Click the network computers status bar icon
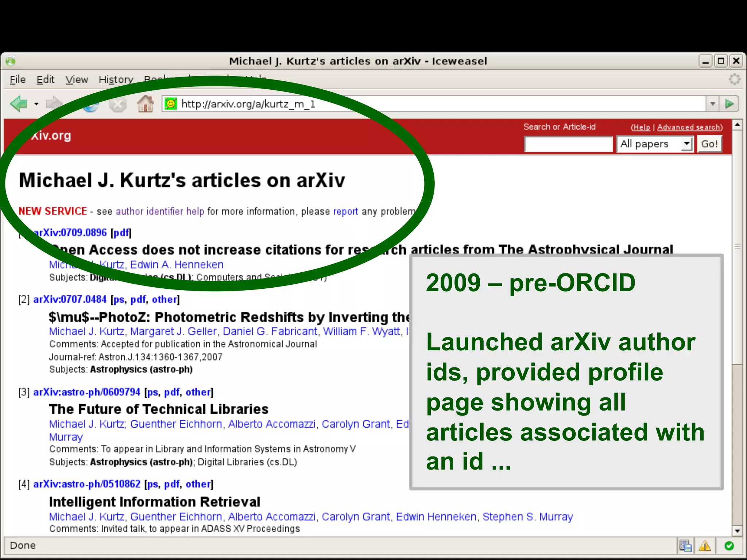Image resolution: width=747 pixels, height=560 pixels. tap(685, 546)
